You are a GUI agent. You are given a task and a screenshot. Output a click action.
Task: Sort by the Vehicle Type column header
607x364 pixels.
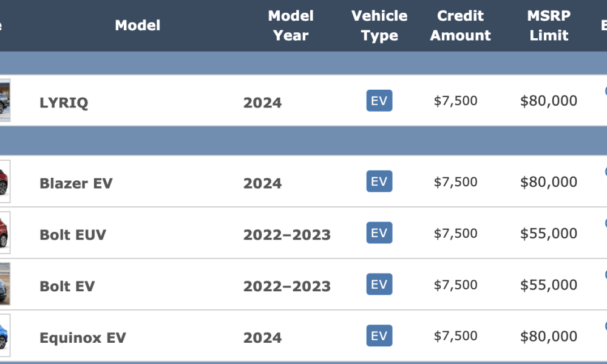(379, 25)
